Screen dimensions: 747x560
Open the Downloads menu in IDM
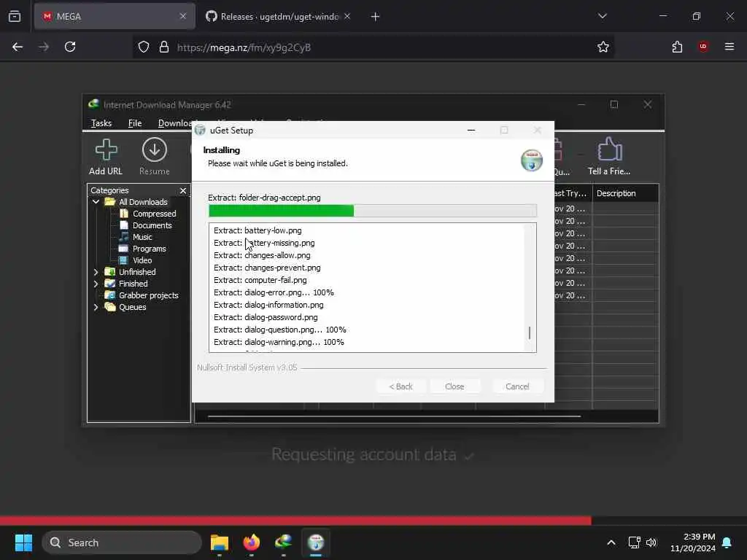tap(174, 123)
